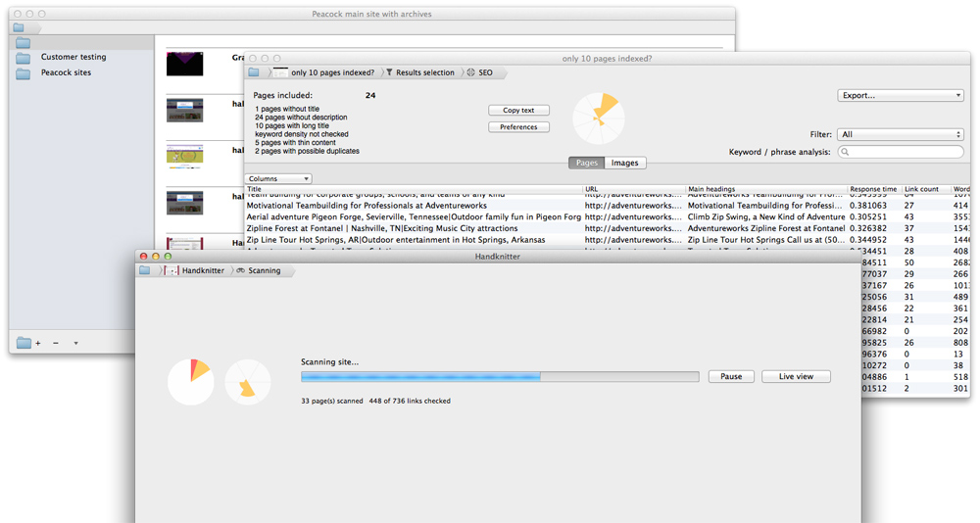The width and height of the screenshot is (980, 523).
Task: Open the Export dropdown menu
Action: [x=901, y=96]
